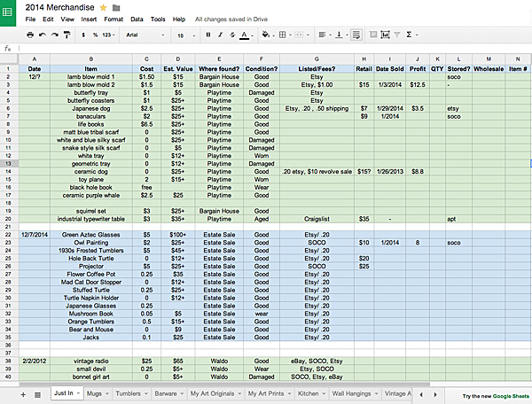Switch to the Mugs sheet tab
Image resolution: width=532 pixels, height=404 pixels.
[94, 393]
